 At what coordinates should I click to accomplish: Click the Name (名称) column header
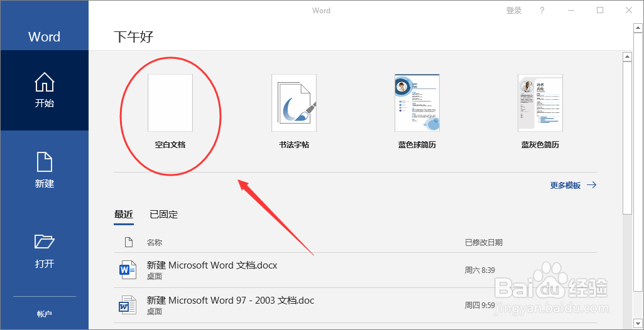[x=155, y=243]
